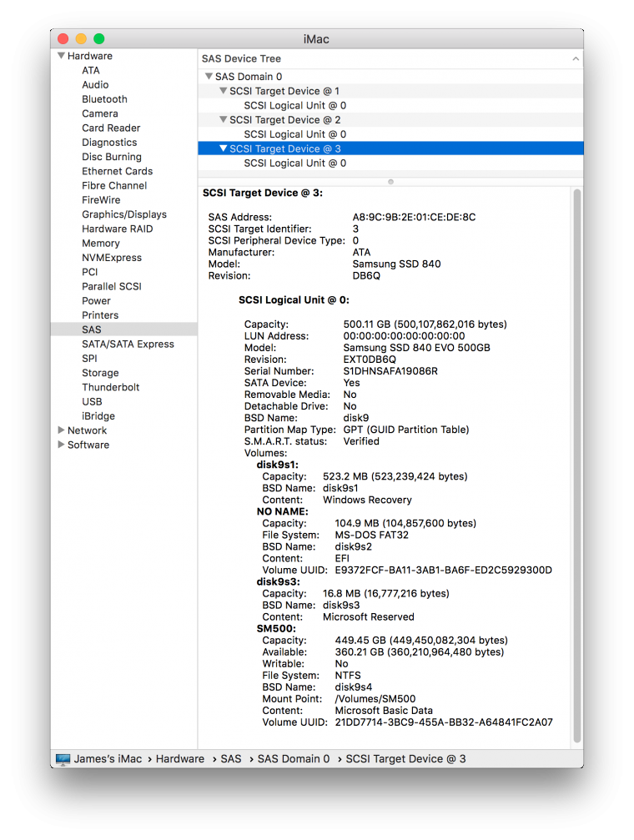Select Power in the sidebar
Screen dimensions: 634x840
click(x=96, y=301)
